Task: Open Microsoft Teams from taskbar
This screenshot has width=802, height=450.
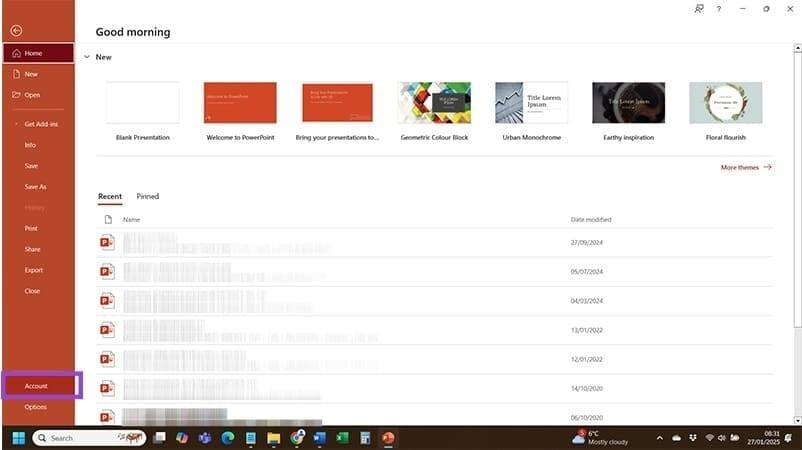Action: [205, 438]
